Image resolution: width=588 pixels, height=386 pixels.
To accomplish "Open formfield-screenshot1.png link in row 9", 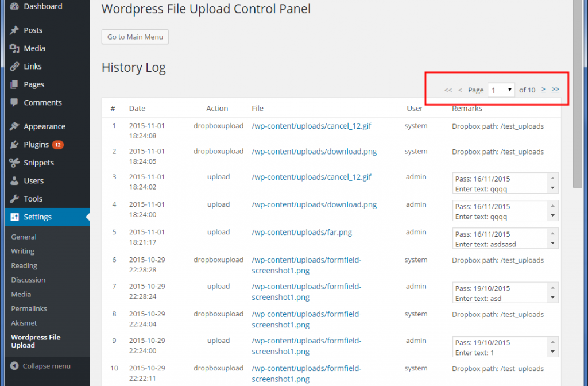I will (x=307, y=346).
